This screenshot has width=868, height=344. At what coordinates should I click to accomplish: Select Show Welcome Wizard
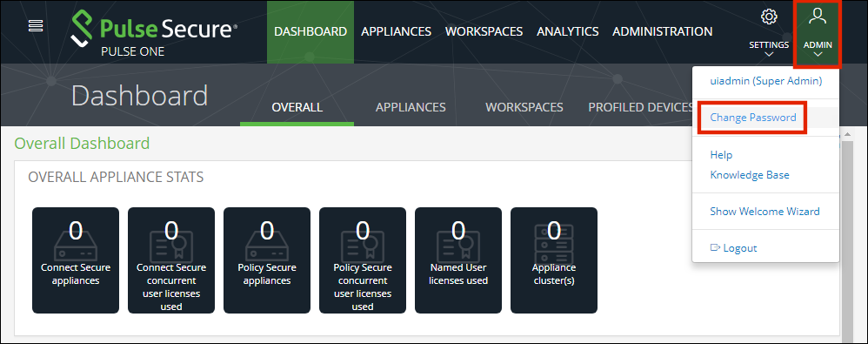[x=765, y=212]
